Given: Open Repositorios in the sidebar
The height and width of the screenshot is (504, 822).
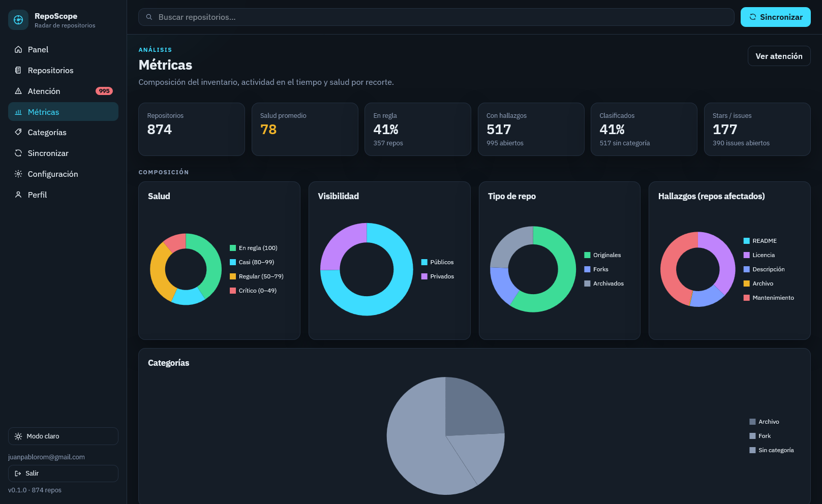Looking at the screenshot, I should click(63, 71).
